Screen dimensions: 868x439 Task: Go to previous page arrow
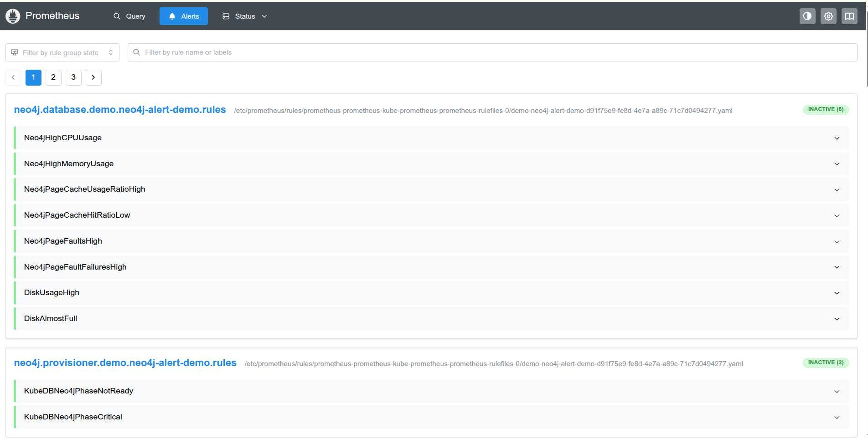(x=13, y=77)
